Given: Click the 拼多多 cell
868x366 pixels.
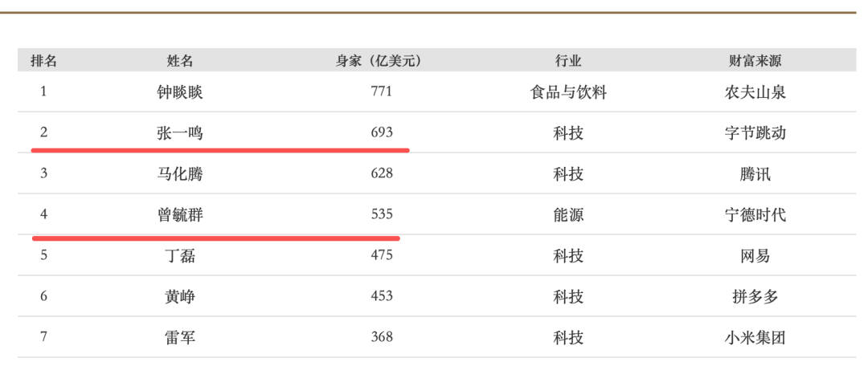Looking at the screenshot, I should [755, 297].
